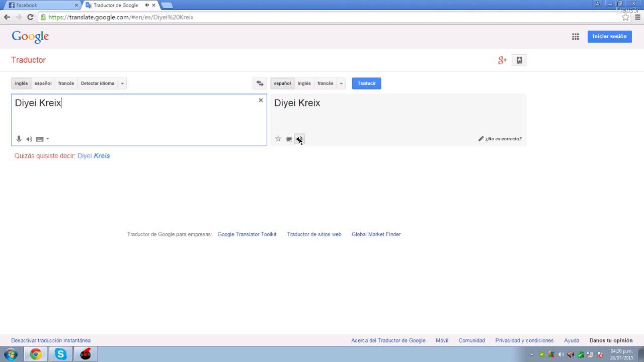Image resolution: width=644 pixels, height=362 pixels.
Task: Select inglés as source language
Action: click(21, 83)
